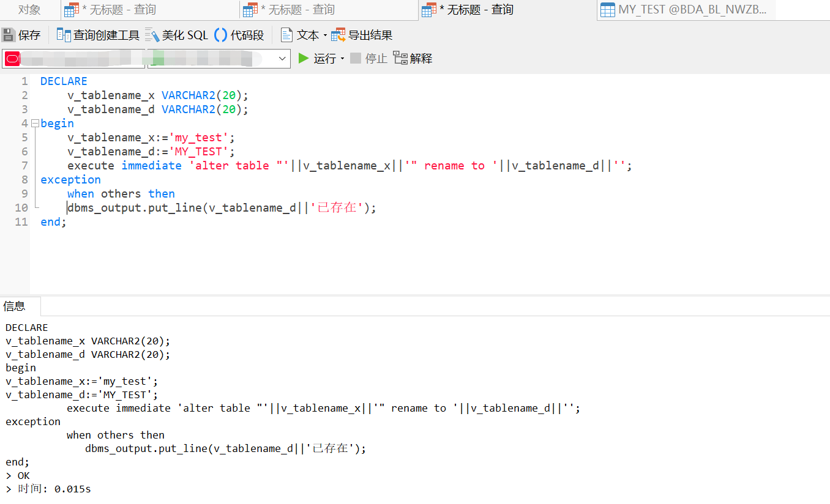Beautify code with 美化 SQL
Screen dimensions: 830x504
pos(177,35)
